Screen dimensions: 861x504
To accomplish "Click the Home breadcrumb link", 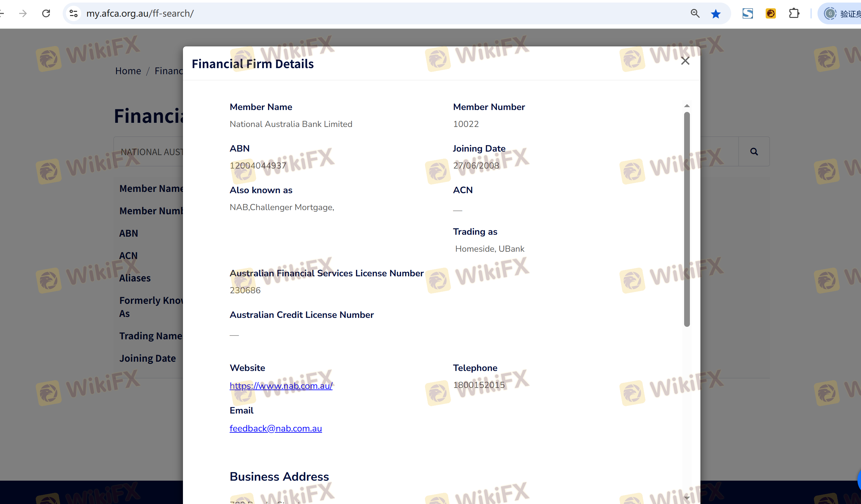I will tap(128, 71).
